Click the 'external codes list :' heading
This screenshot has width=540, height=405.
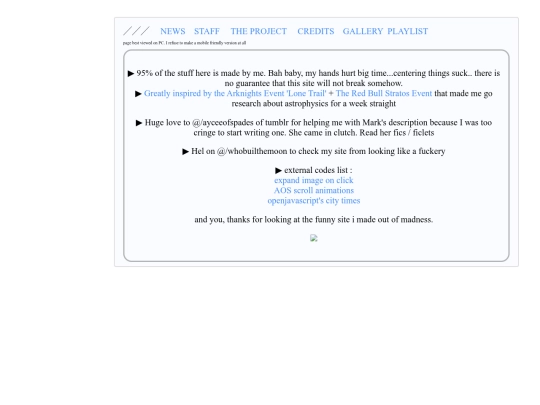pyautogui.click(x=318, y=170)
